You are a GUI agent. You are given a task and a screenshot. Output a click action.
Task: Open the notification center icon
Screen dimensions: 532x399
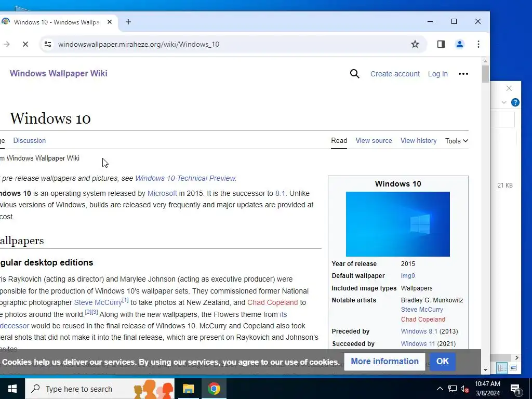(x=515, y=389)
